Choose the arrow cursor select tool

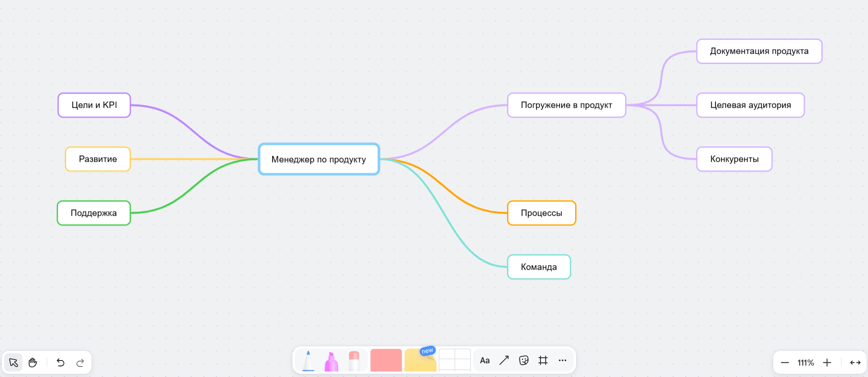tap(13, 363)
